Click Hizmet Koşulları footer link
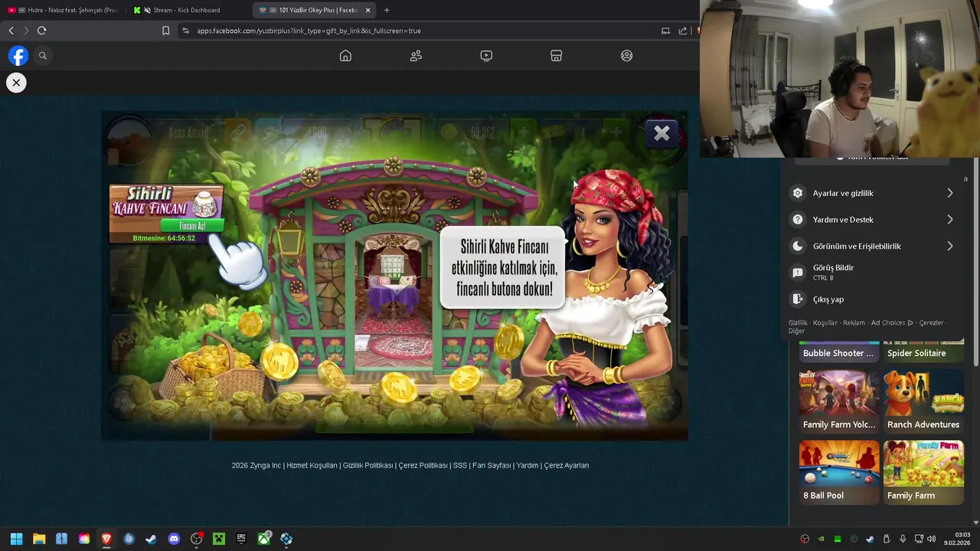Image resolution: width=980 pixels, height=551 pixels. point(312,465)
